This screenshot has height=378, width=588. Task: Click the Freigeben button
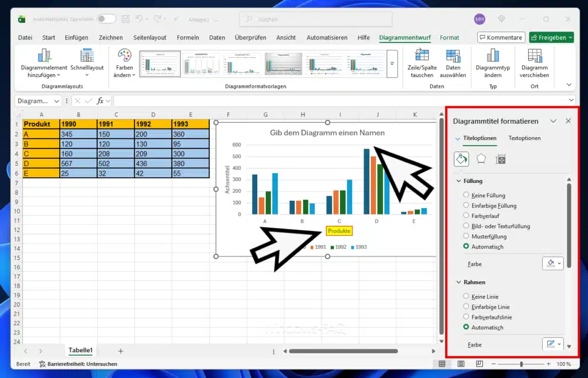pyautogui.click(x=550, y=37)
